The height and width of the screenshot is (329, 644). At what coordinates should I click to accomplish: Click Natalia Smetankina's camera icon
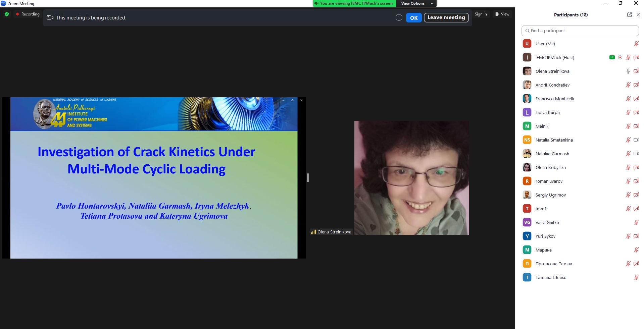tap(636, 140)
